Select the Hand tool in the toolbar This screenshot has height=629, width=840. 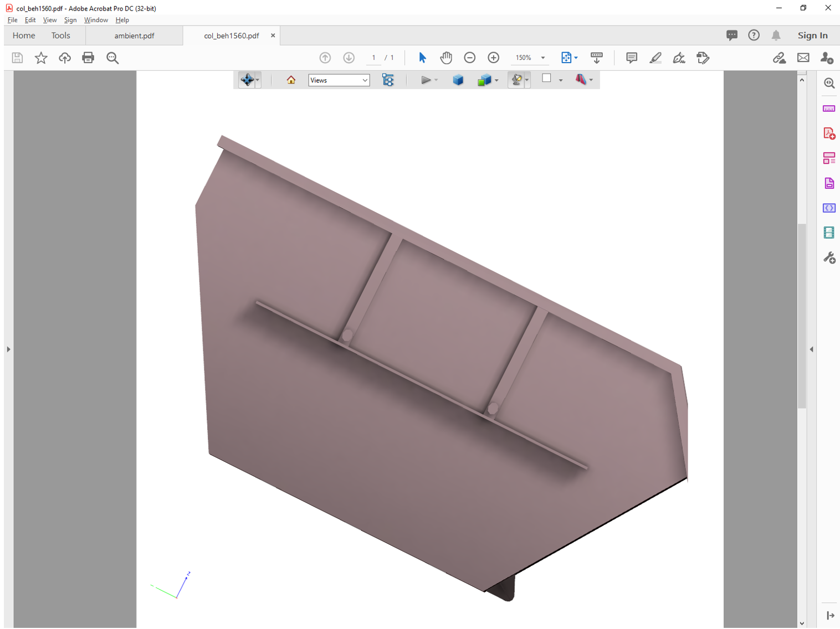(446, 58)
